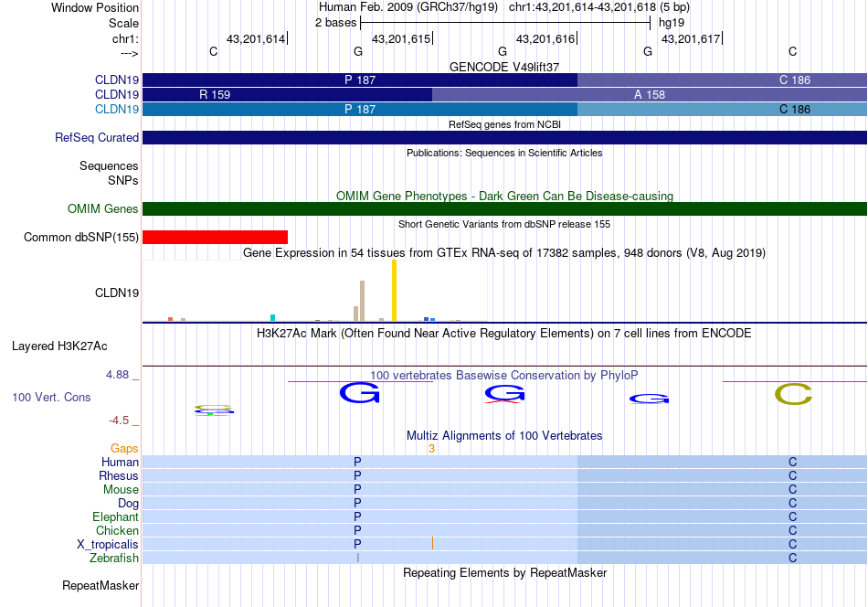This screenshot has width=868, height=607.
Task: Click the olive C PhyloP logo letter
Action: click(x=793, y=394)
